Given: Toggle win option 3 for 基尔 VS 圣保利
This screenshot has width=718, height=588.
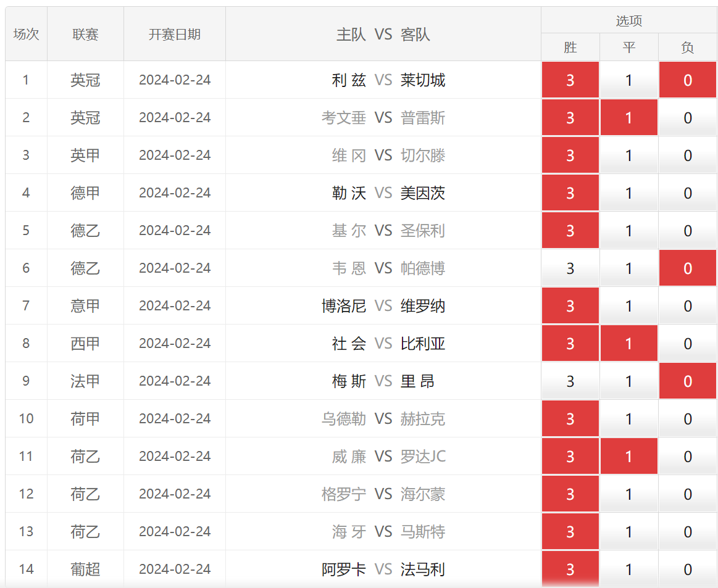Looking at the screenshot, I should [570, 230].
